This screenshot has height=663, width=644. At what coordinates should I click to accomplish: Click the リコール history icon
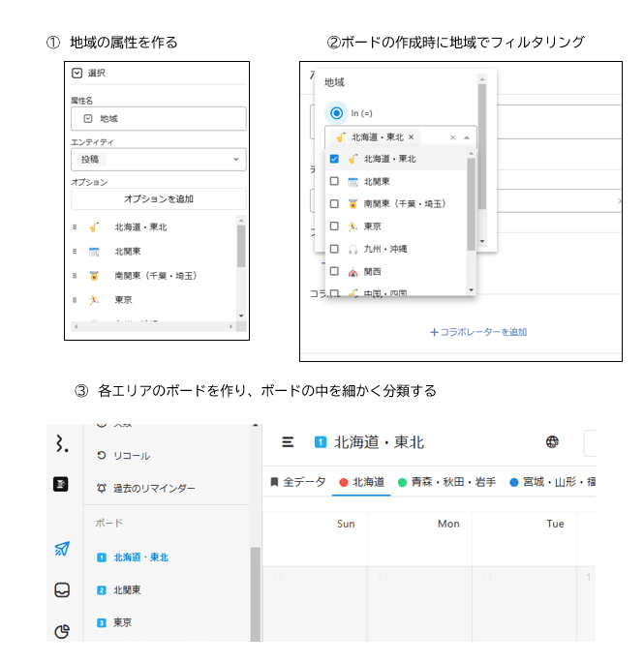[x=101, y=455]
